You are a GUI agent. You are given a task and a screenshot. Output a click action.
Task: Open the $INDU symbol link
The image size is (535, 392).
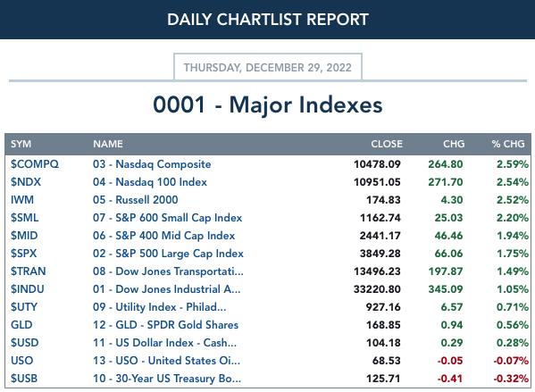tap(28, 289)
